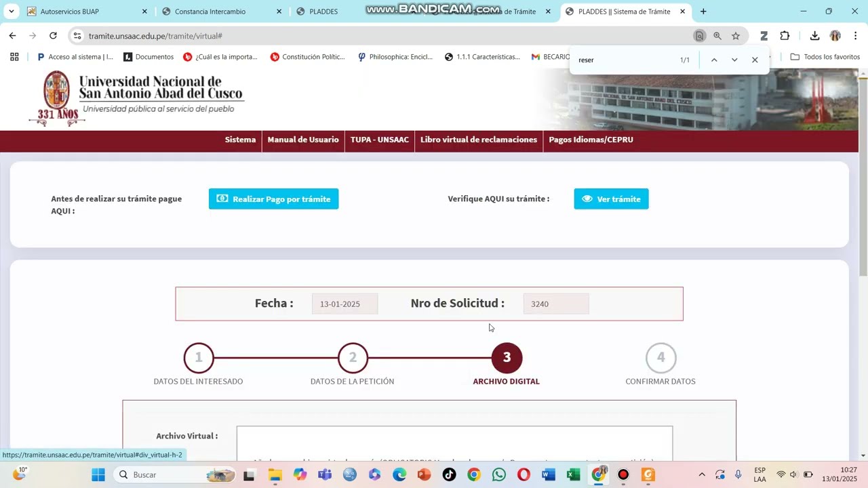Viewport: 868px width, 488px height.
Task: Expand the tab search chevron in the tab strip
Action: tap(12, 12)
